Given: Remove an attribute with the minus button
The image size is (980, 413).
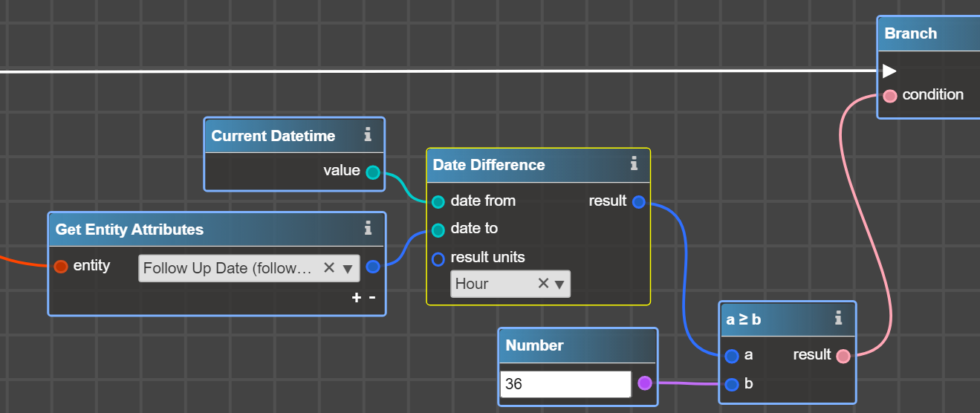Looking at the screenshot, I should pyautogui.click(x=372, y=297).
